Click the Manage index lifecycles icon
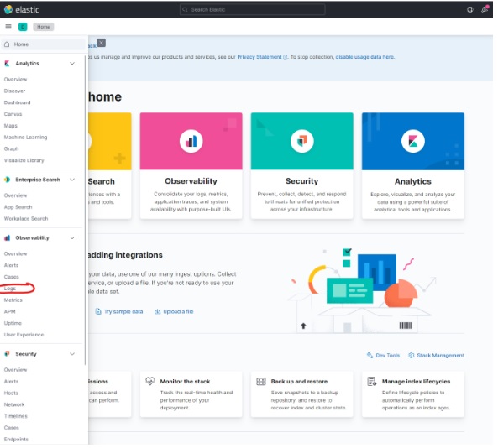498x448 pixels. point(372,381)
